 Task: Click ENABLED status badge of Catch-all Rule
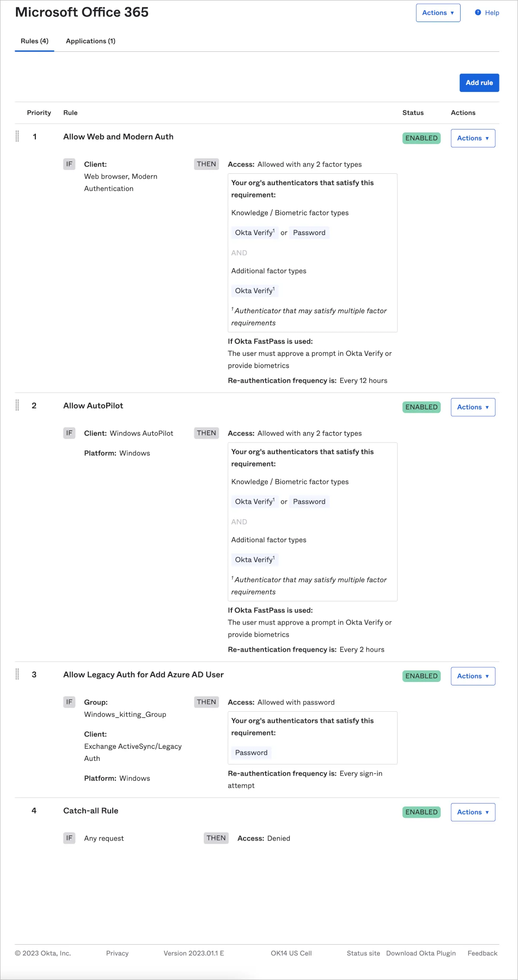click(x=421, y=812)
